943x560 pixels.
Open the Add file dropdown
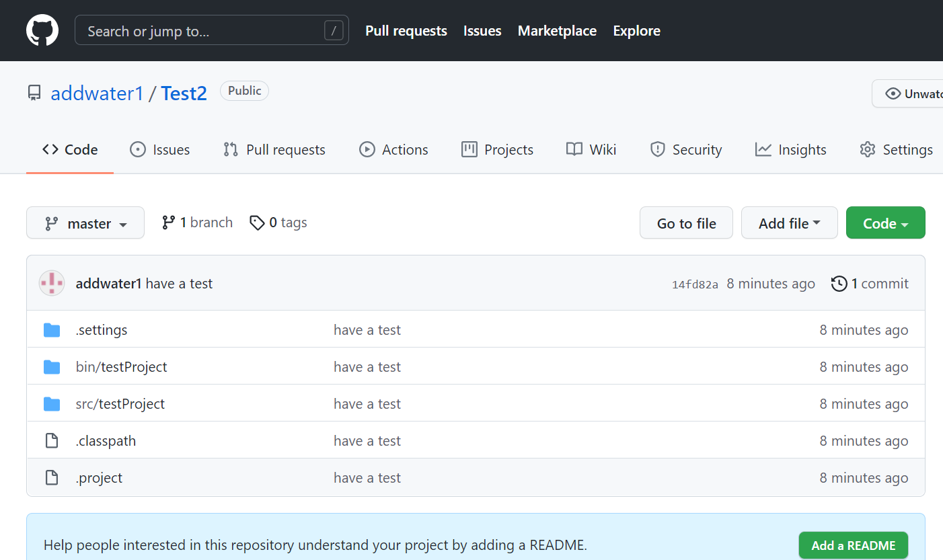[x=789, y=223]
